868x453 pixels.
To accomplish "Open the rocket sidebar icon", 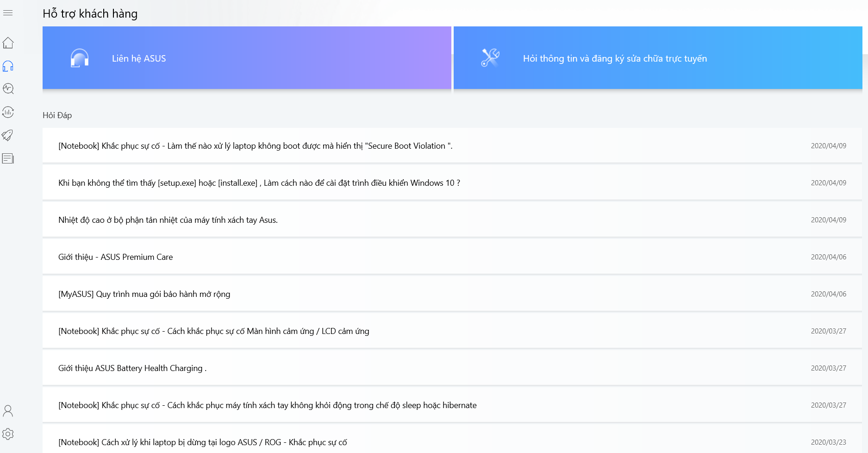I will coord(8,135).
